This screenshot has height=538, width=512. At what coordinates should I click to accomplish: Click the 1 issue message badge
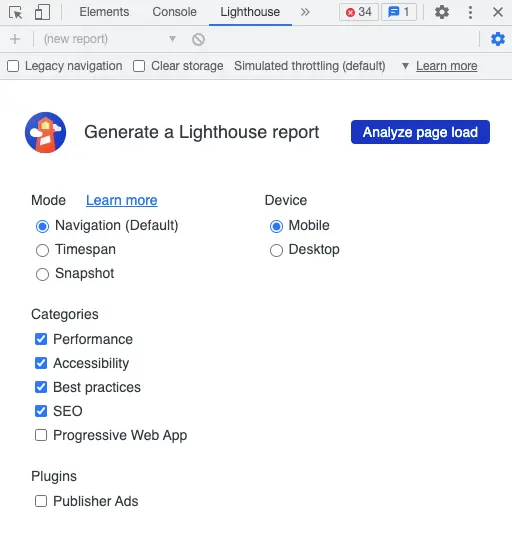pyautogui.click(x=399, y=12)
